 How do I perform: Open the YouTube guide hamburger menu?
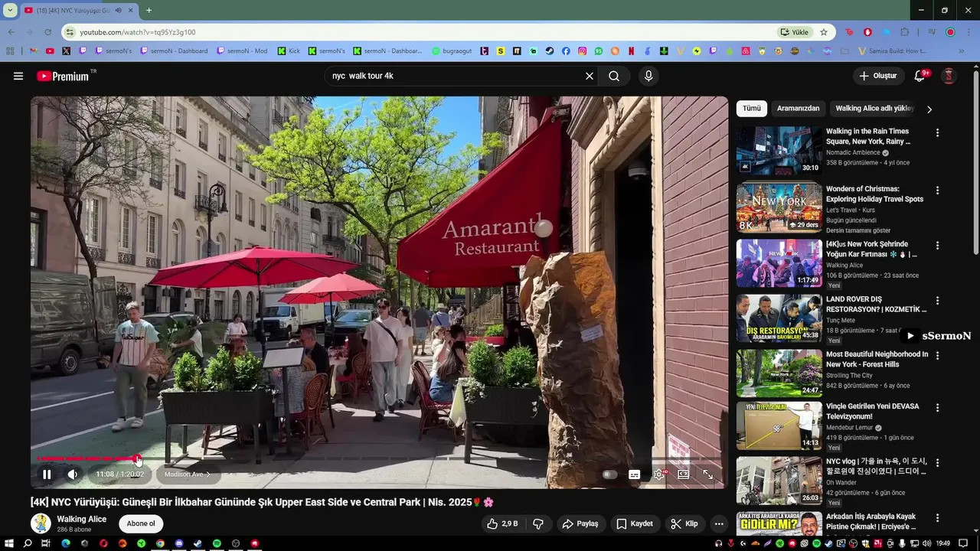pos(18,76)
